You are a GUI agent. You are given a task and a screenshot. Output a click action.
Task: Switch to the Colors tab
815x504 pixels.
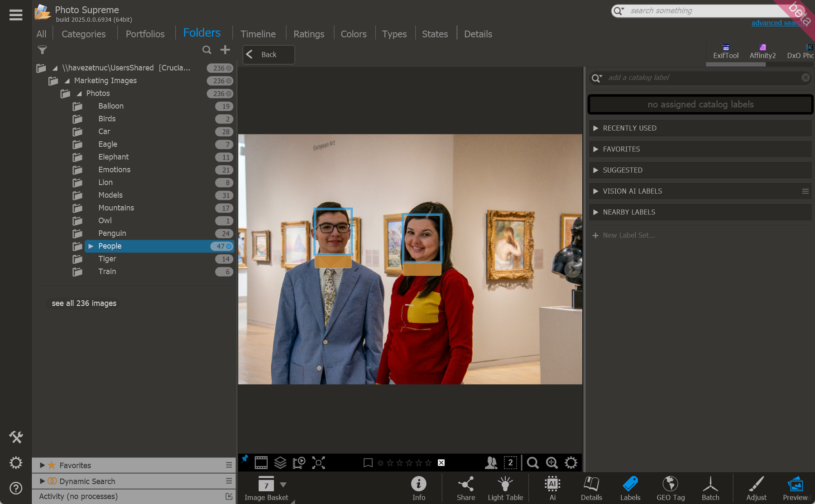tap(354, 34)
